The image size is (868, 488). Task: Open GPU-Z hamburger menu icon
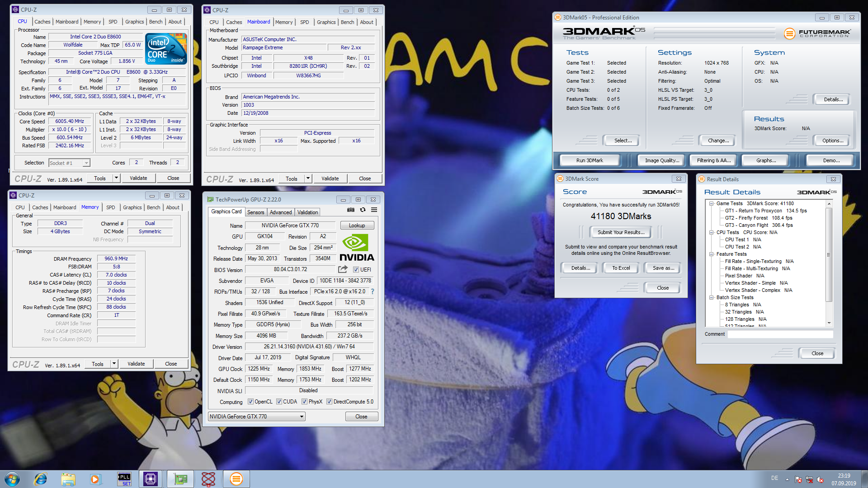374,210
